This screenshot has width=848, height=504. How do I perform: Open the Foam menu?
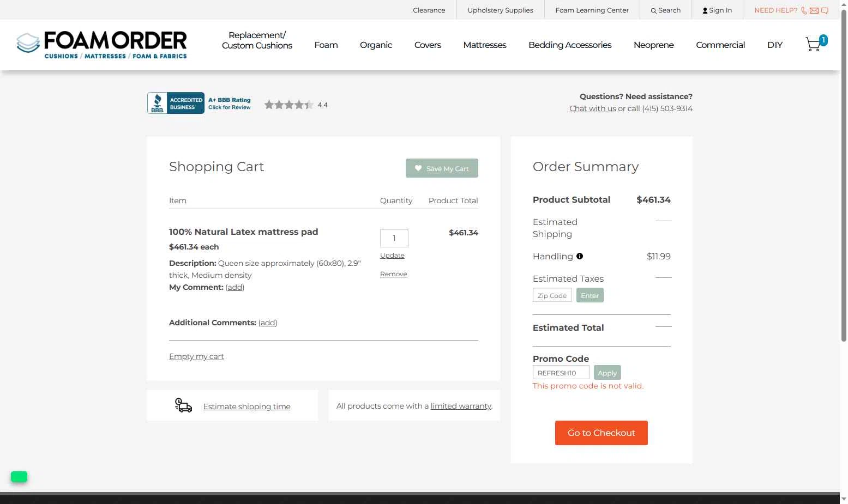[326, 45]
